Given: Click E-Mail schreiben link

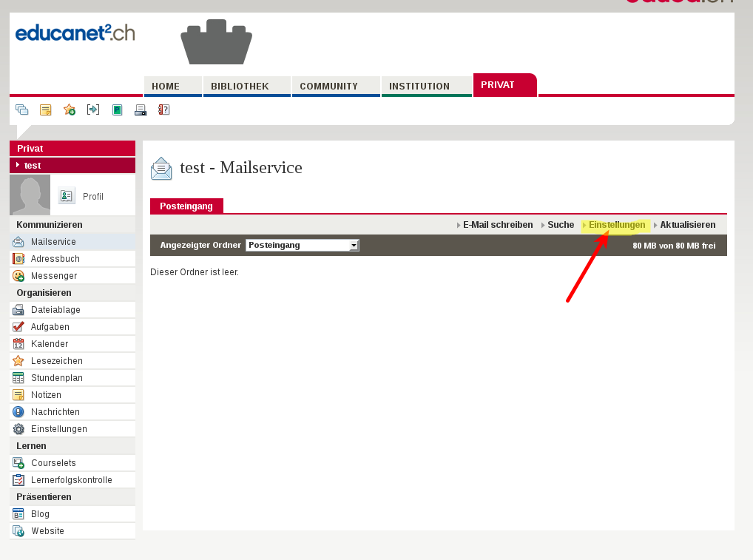Looking at the screenshot, I should coord(497,225).
